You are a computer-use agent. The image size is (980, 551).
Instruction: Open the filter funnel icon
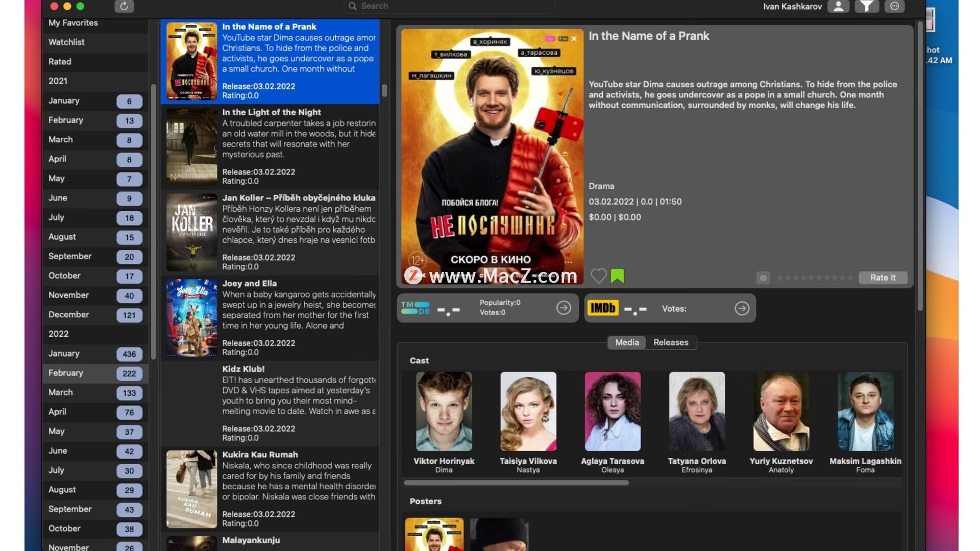pos(867,6)
